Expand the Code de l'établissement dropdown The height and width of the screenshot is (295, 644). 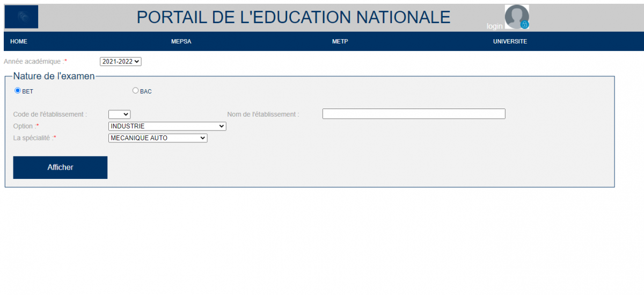[x=119, y=114]
